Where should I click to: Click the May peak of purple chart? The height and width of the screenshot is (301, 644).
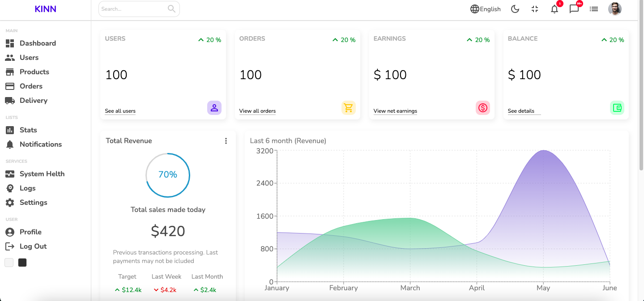pyautogui.click(x=543, y=151)
